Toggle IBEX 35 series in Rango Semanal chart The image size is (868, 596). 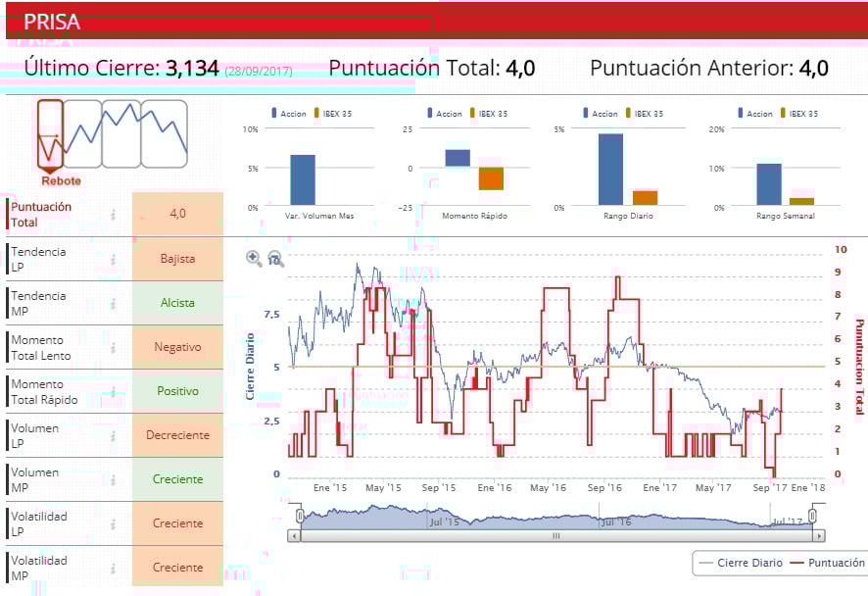coord(799,113)
